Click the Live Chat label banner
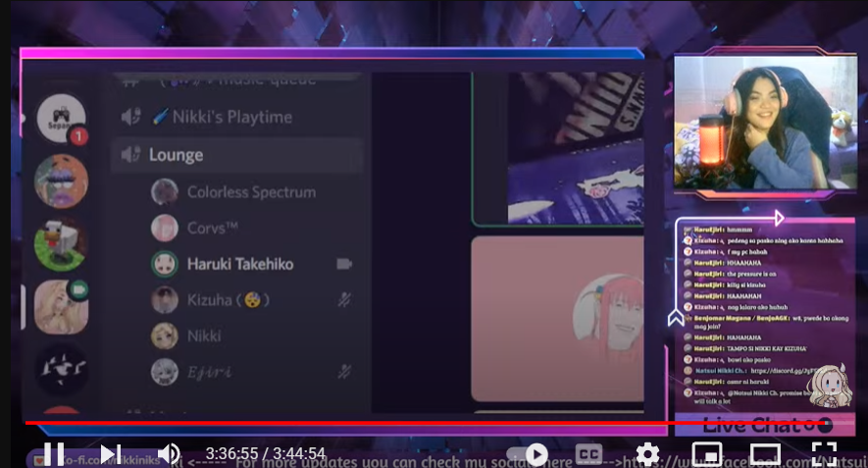868x468 pixels. coord(764,425)
